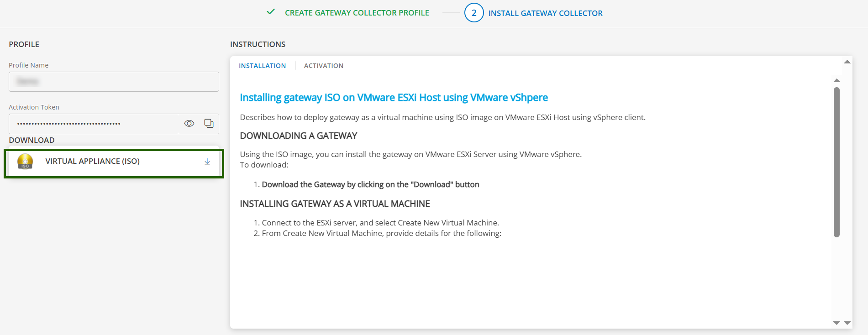Switch to the Installation tab
This screenshot has height=335, width=868.
262,66
